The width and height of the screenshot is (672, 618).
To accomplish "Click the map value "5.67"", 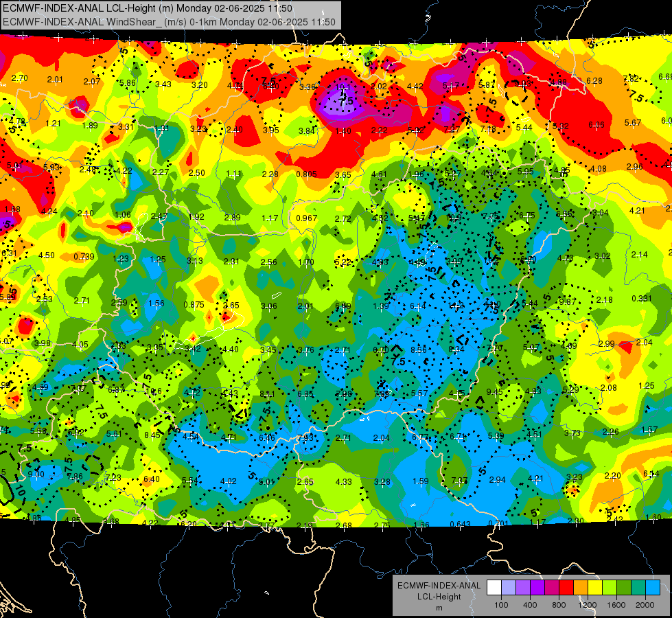I will (x=633, y=123).
